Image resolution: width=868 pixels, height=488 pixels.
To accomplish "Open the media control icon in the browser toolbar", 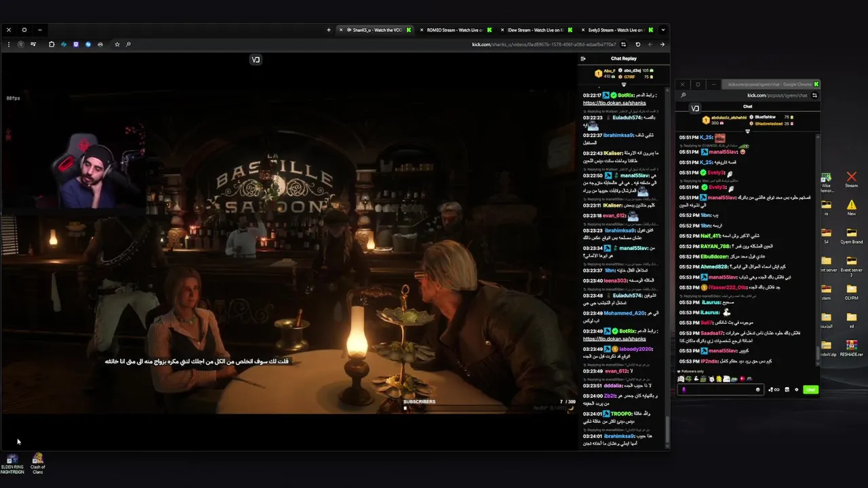I will pyautogui.click(x=33, y=45).
